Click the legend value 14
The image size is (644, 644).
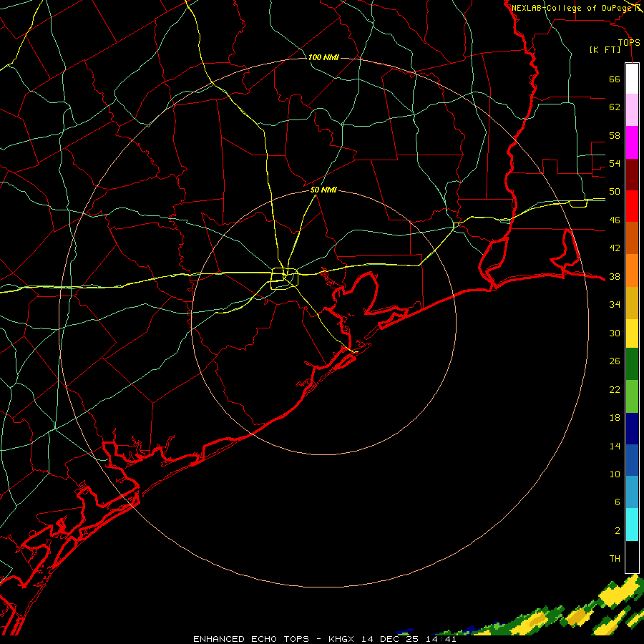coord(615,446)
